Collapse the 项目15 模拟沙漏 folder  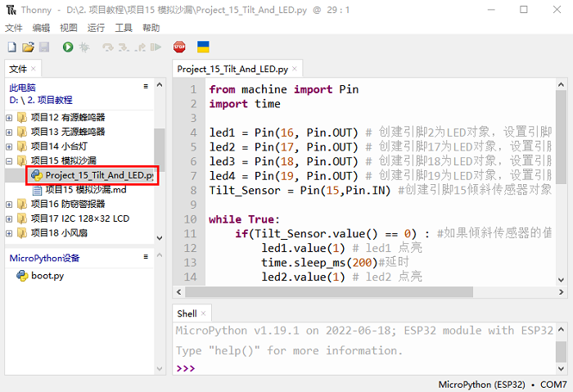pos(10,161)
